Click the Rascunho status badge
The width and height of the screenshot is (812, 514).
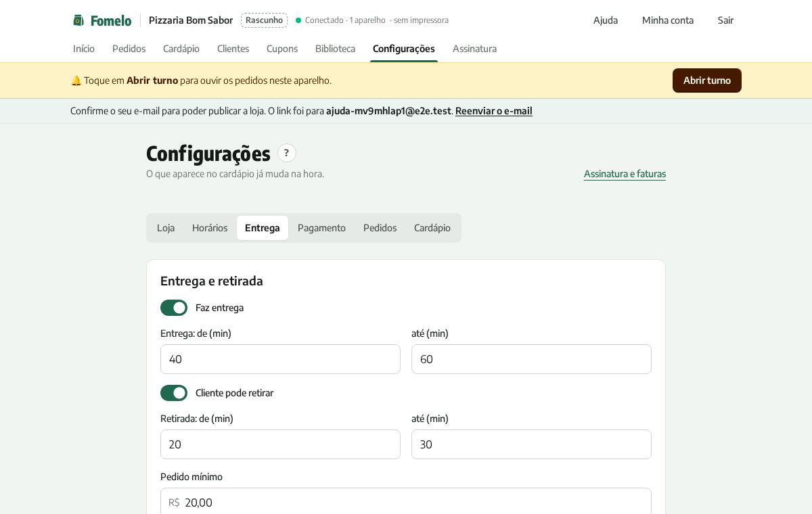[264, 20]
